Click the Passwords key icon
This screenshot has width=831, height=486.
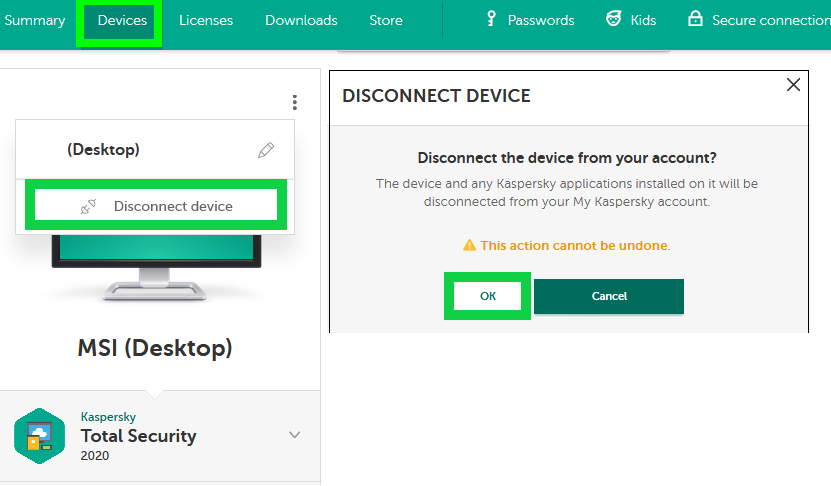[x=491, y=19]
